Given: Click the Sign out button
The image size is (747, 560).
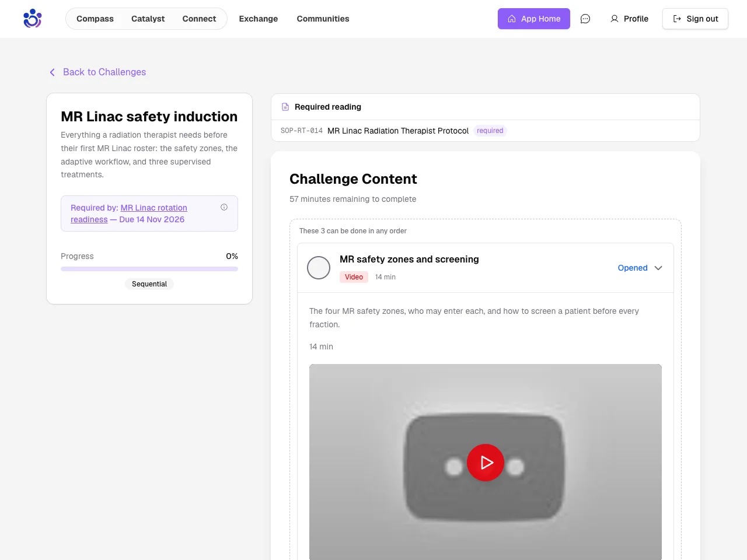Looking at the screenshot, I should pos(695,19).
